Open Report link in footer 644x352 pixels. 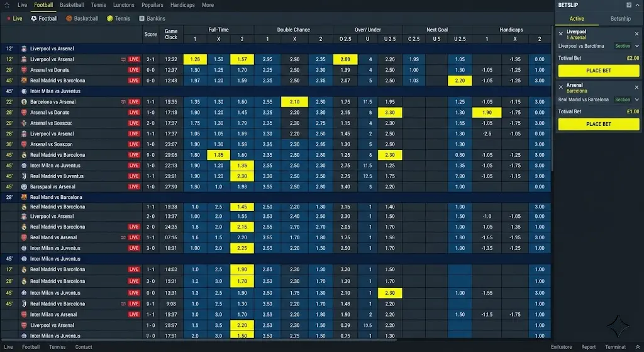pyautogui.click(x=588, y=347)
